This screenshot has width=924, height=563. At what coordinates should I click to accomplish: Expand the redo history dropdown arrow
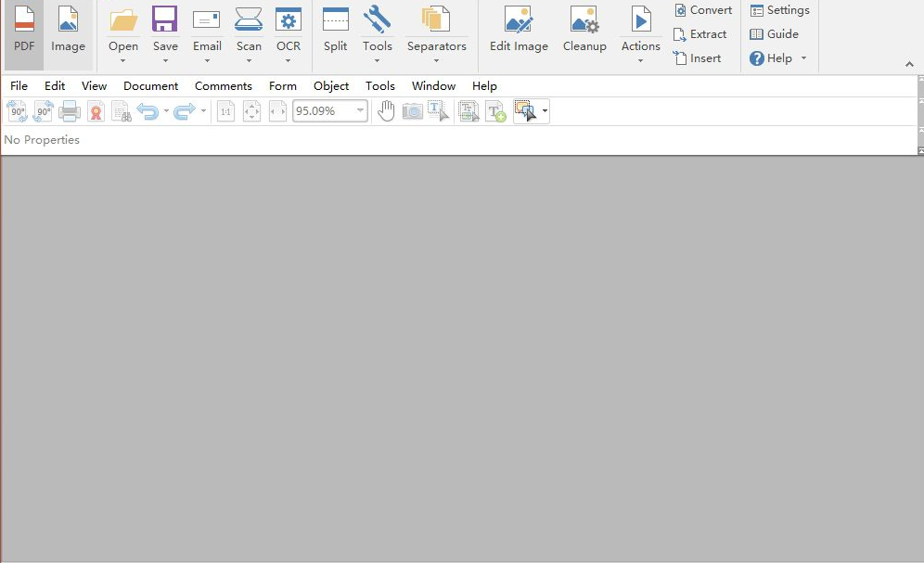(203, 110)
